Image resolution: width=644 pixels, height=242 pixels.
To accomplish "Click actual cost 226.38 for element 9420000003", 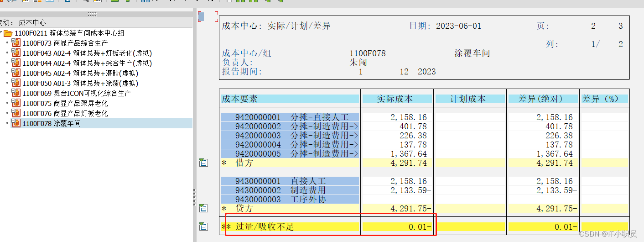I will (x=413, y=136).
